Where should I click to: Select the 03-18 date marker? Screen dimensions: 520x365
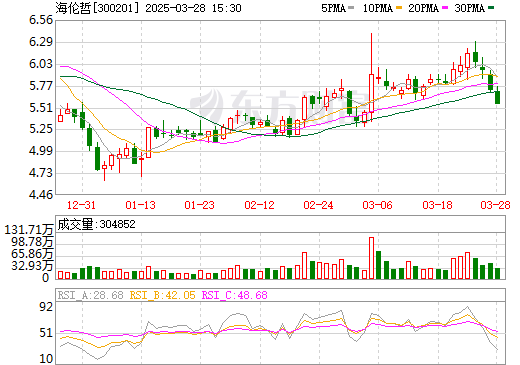(437, 205)
